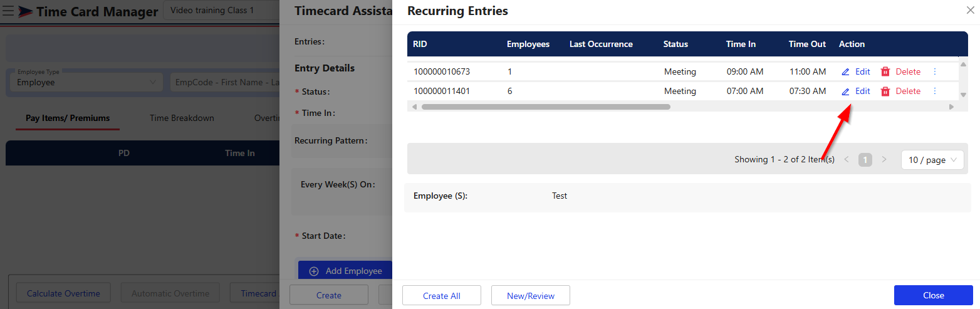Viewport: 980px width, 309px height.
Task: Open more options for first recurring entry
Action: tap(935, 72)
